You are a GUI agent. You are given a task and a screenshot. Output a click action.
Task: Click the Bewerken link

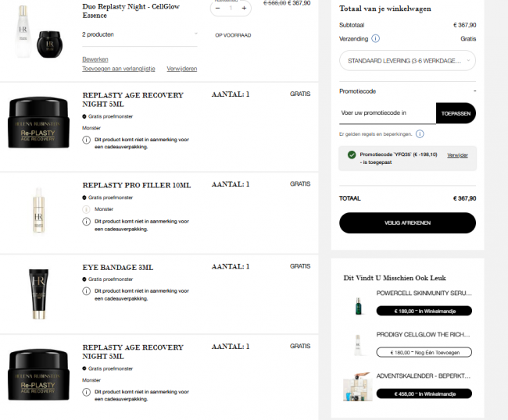pyautogui.click(x=95, y=59)
